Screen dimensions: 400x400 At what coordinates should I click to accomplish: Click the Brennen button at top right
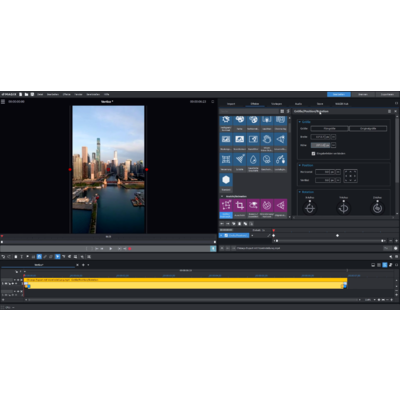click(363, 94)
